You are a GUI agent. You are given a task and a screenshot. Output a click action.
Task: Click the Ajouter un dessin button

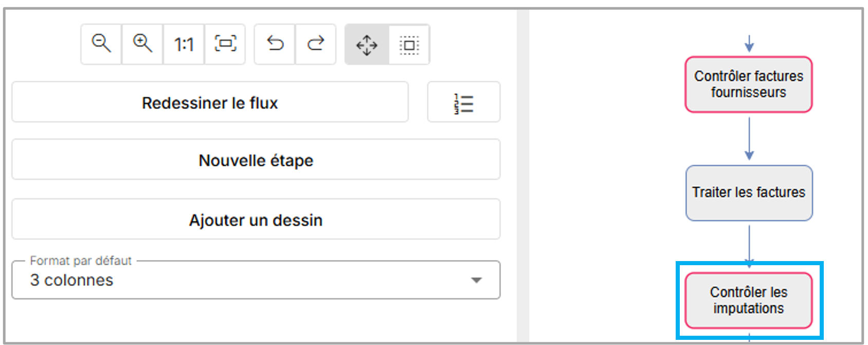[x=256, y=220]
